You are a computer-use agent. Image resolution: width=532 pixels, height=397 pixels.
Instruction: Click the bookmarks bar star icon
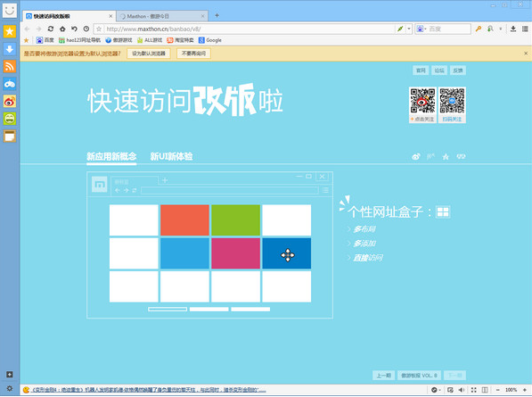point(26,40)
